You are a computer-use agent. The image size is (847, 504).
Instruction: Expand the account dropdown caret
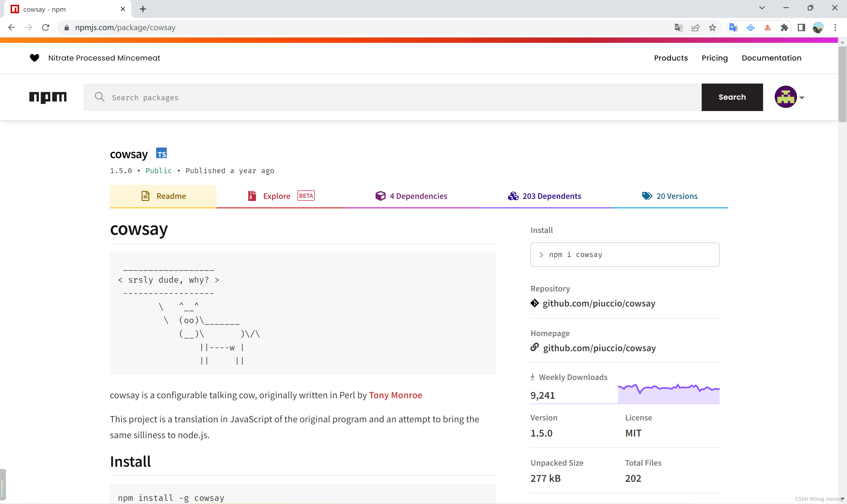click(802, 98)
